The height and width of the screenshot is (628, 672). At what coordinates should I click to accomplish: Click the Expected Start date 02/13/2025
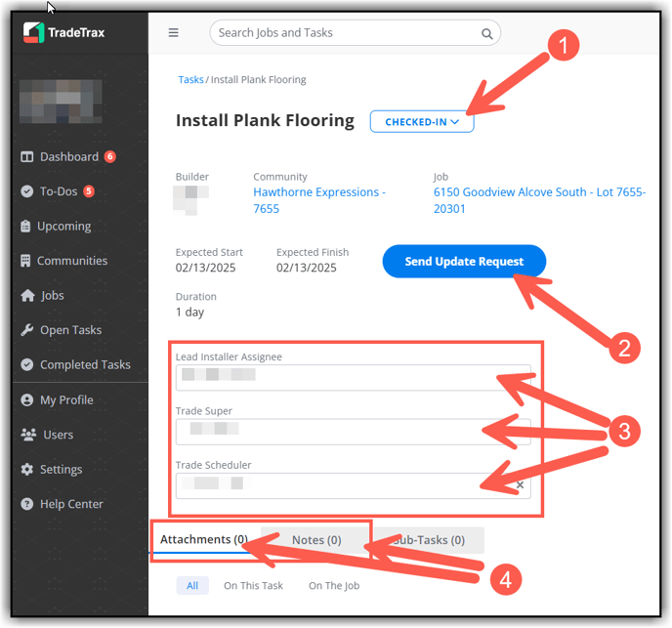(205, 268)
